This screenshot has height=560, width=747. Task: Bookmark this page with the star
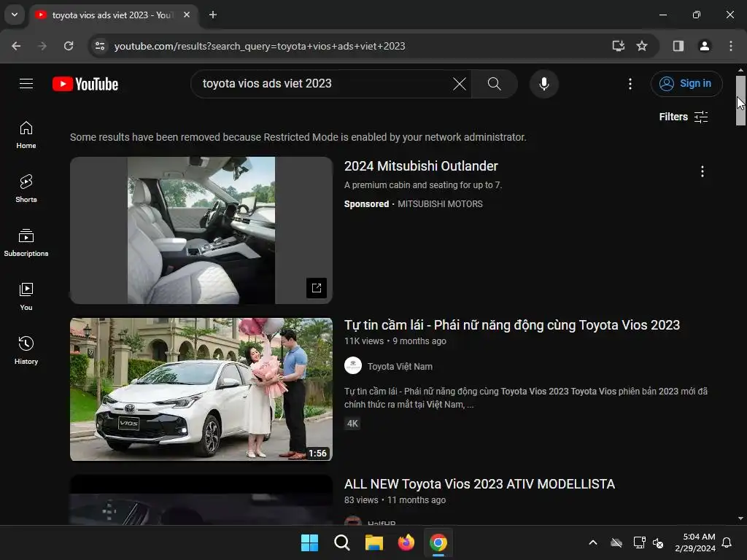[x=642, y=46]
